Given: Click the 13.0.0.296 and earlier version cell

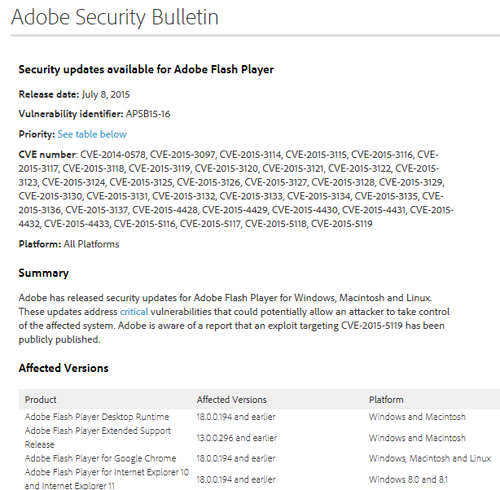Looking at the screenshot, I should pos(236,438).
